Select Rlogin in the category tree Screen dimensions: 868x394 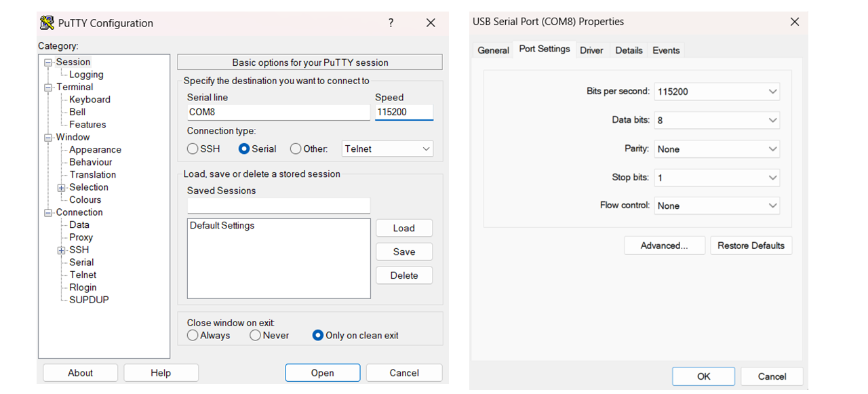(x=83, y=288)
